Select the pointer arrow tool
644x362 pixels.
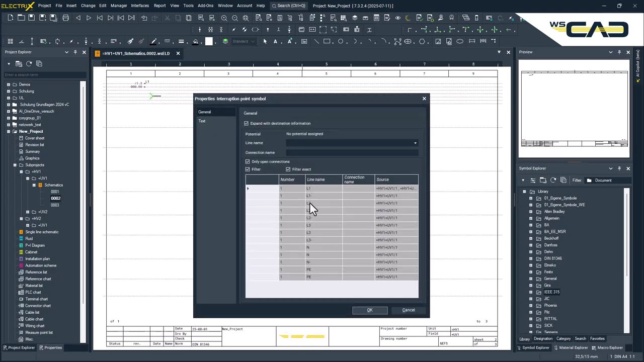point(265,41)
